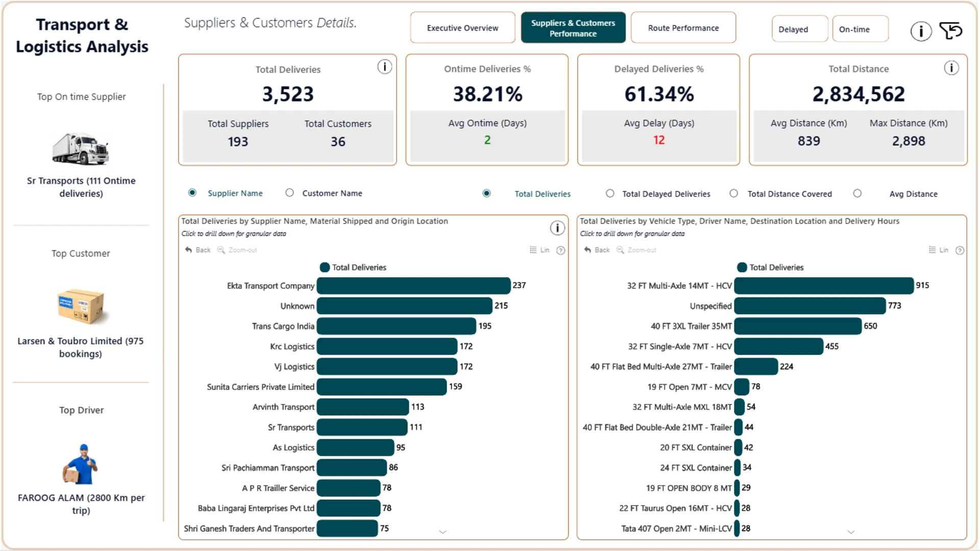Click Back arrow on vehicle type chart
Image resolution: width=980 pixels, height=551 pixels.
(x=597, y=250)
